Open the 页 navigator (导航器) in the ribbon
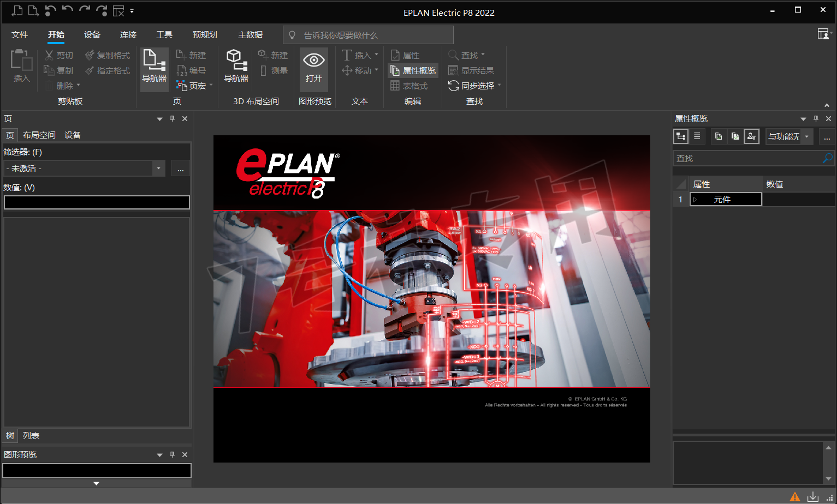The height and width of the screenshot is (504, 837). (x=154, y=69)
